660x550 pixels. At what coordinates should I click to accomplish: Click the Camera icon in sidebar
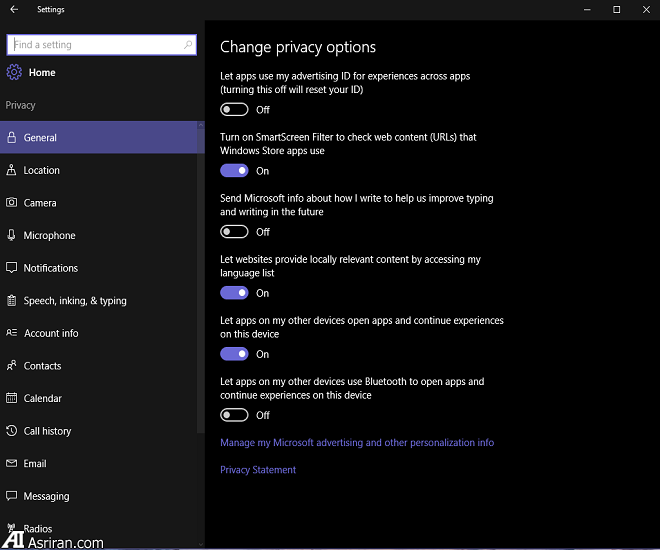[x=12, y=203]
